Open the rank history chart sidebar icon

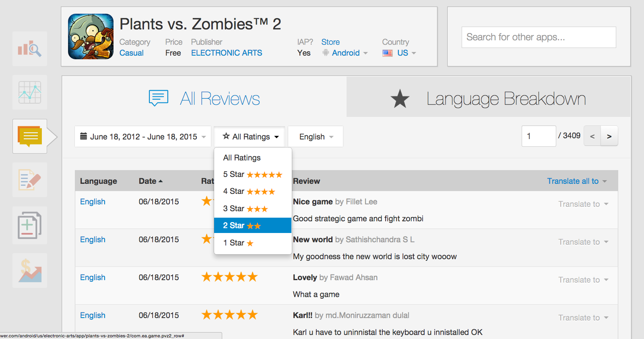tap(30, 92)
